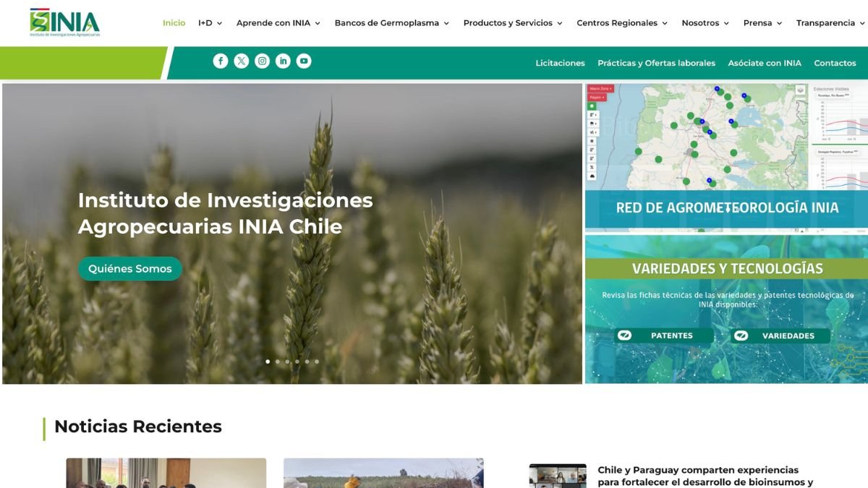Open INIA X (Twitter) profile icon
The image size is (868, 488).
click(242, 61)
